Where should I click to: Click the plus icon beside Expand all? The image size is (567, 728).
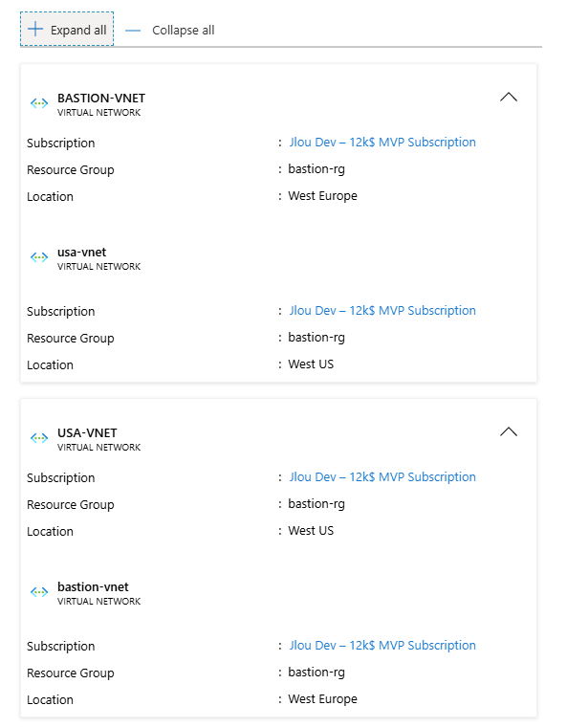coord(35,30)
